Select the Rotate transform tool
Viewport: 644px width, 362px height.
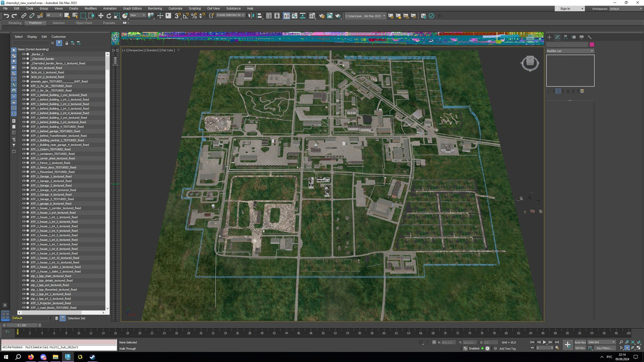108,16
